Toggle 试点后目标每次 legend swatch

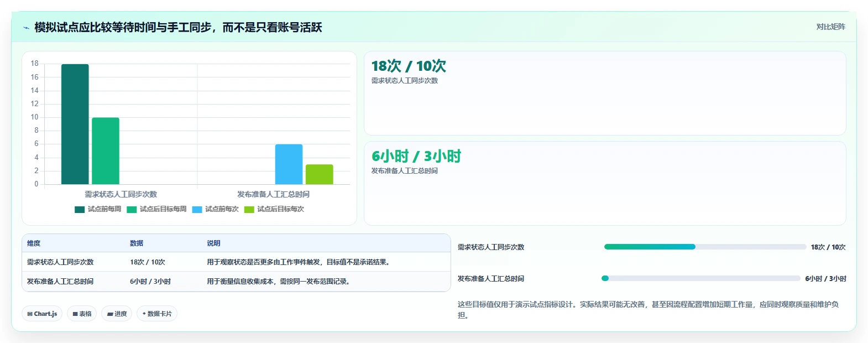coord(249,210)
